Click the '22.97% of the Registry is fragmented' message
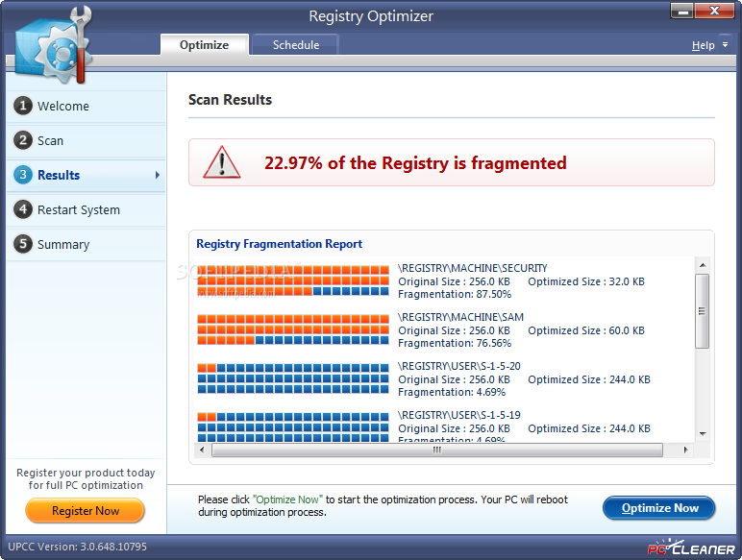 coord(415,162)
